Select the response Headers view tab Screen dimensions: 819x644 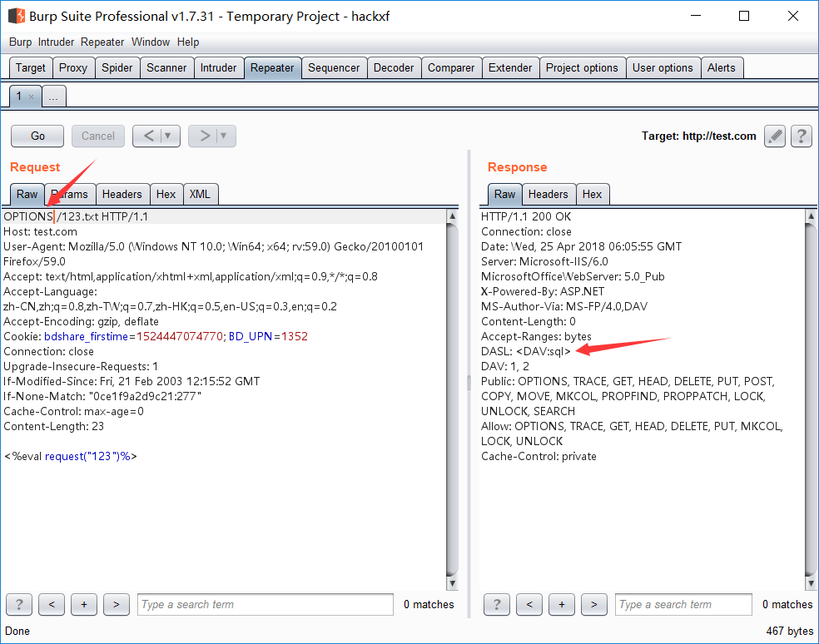(x=548, y=195)
